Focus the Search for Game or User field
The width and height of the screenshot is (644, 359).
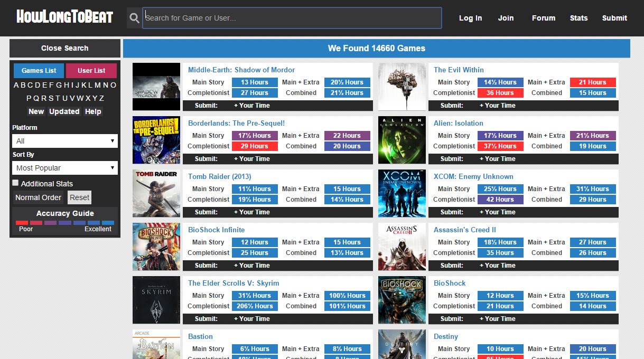[292, 18]
